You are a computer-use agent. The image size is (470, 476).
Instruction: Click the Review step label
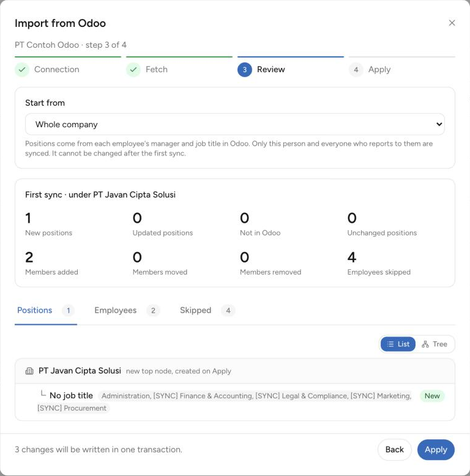tap(271, 70)
